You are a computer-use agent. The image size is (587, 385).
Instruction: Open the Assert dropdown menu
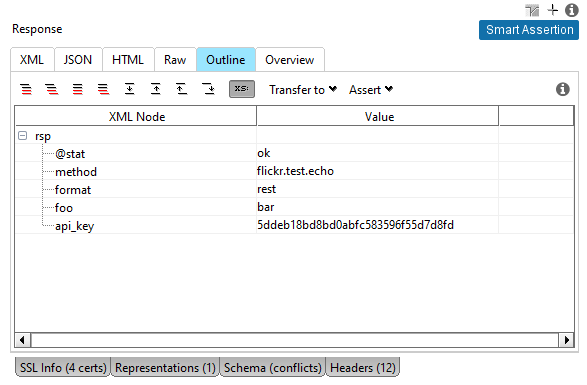tap(371, 90)
